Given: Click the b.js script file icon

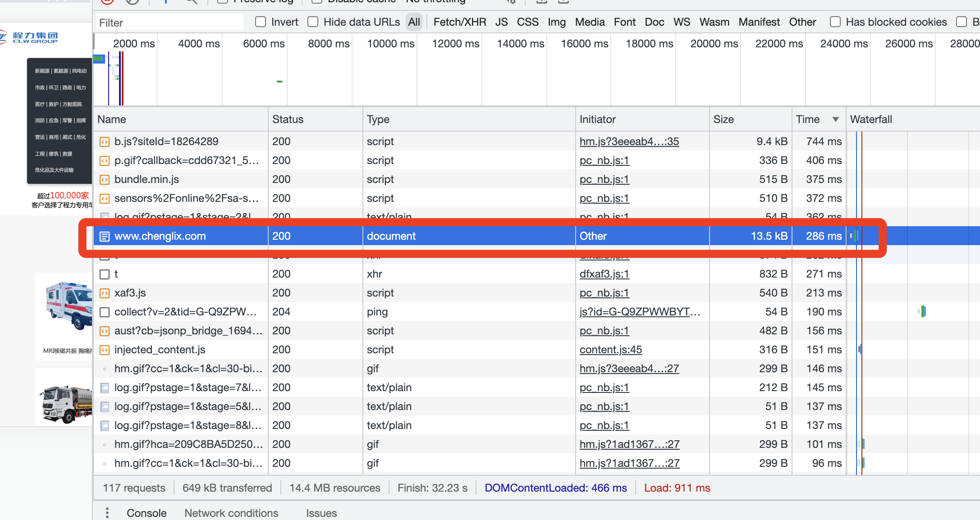Looking at the screenshot, I should tap(104, 142).
